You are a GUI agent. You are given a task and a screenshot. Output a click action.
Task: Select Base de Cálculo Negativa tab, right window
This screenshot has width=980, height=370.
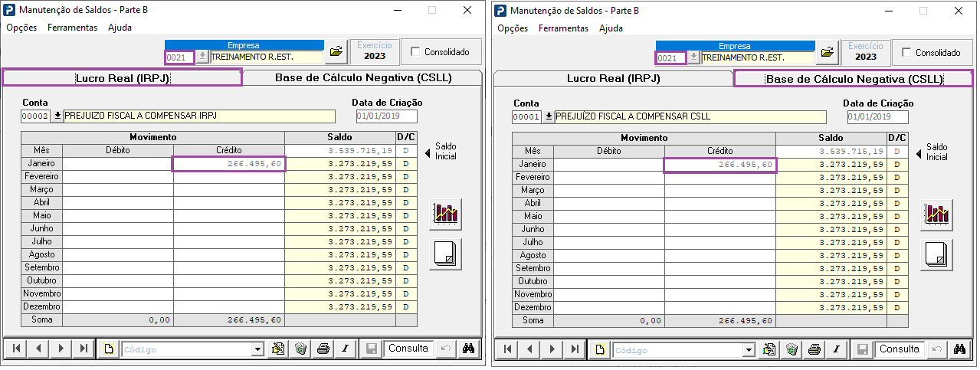click(854, 78)
